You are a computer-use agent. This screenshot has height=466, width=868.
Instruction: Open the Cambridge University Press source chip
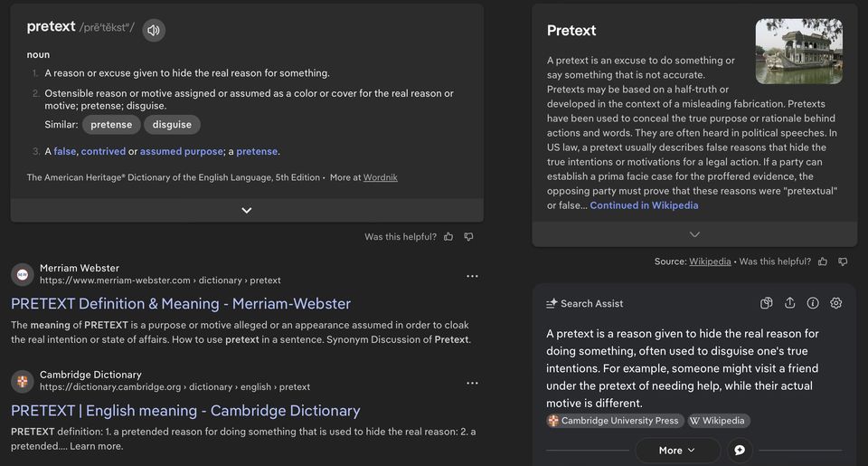tap(615, 421)
